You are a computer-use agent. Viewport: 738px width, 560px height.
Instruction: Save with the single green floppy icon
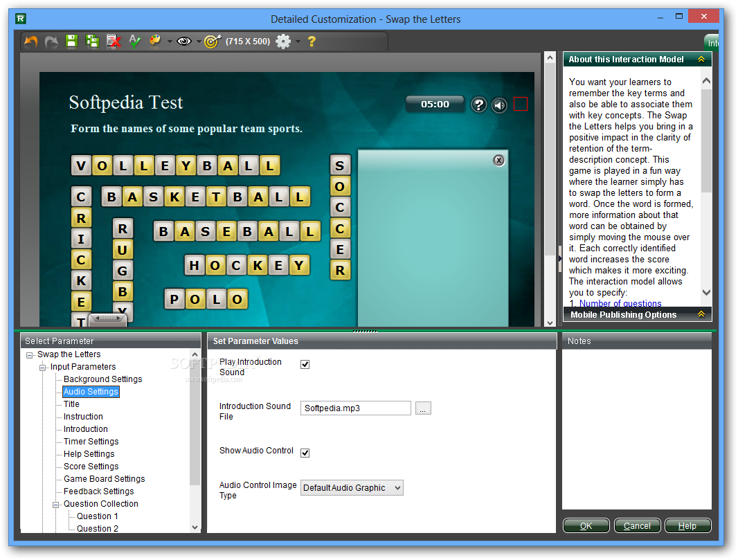pyautogui.click(x=71, y=42)
